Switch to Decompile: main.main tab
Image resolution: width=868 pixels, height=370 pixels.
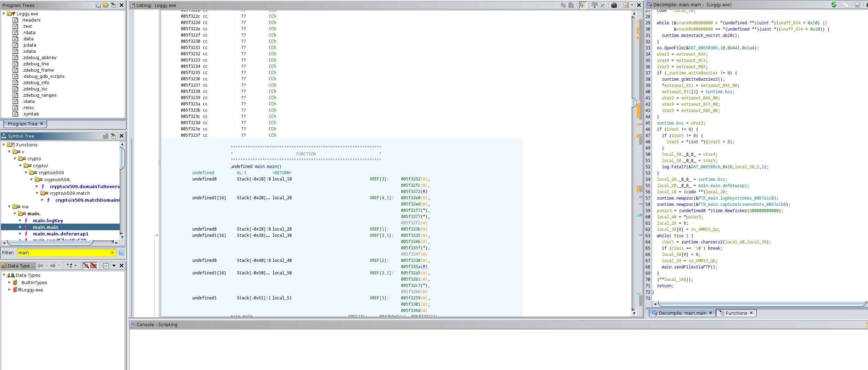click(682, 313)
